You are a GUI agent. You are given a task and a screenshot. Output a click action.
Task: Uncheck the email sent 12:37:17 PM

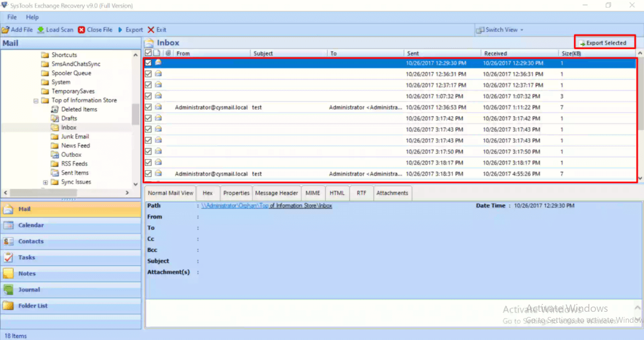pyautogui.click(x=148, y=85)
